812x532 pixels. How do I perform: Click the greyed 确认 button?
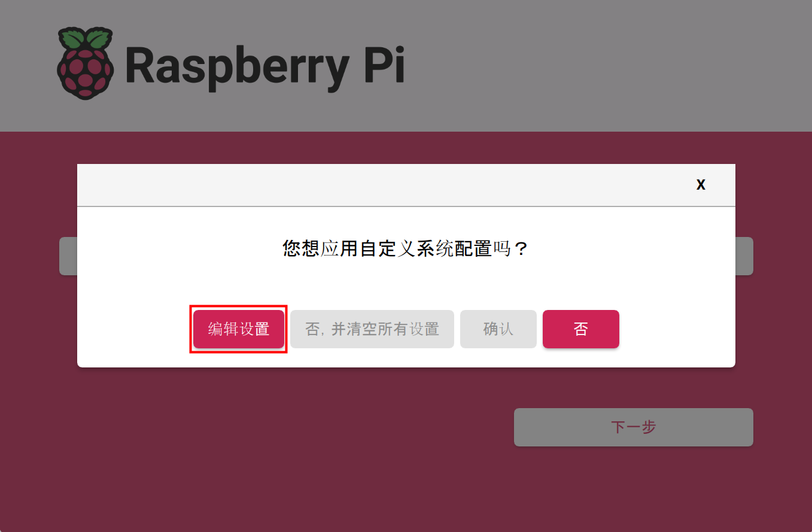tap(498, 329)
